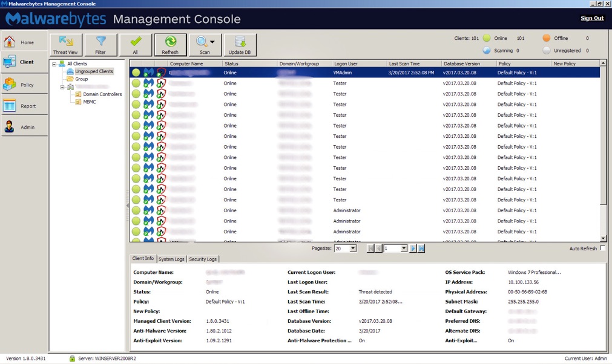Sort by Status column header
The image size is (612, 364).
249,63
